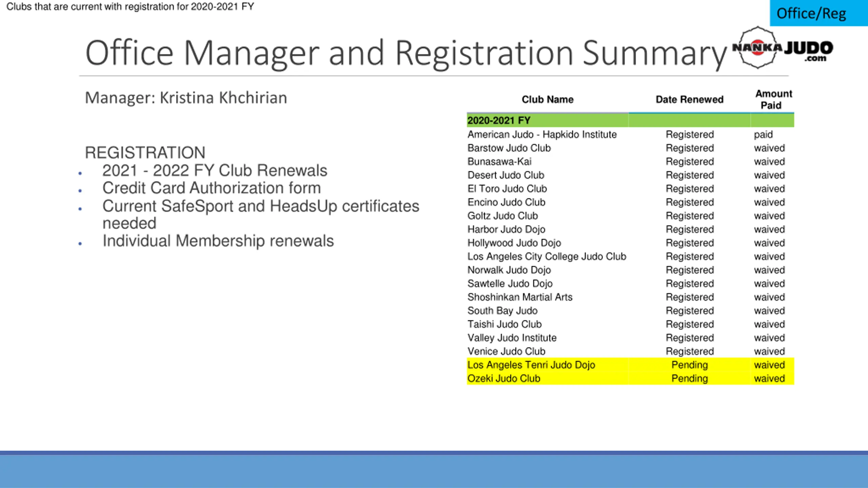Click the Date Renewed column header
Viewport: 868px width, 488px height.
[x=689, y=99]
